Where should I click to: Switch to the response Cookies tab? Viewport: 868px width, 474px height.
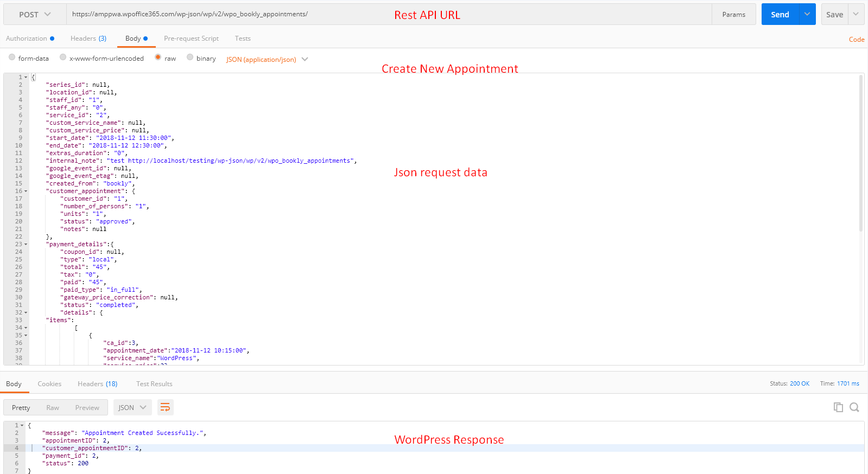pos(49,384)
